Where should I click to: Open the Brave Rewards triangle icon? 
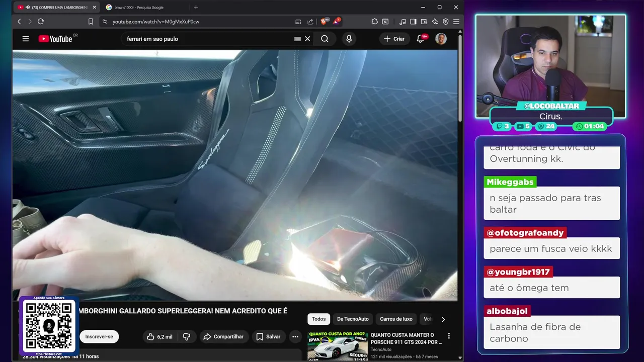[x=336, y=22]
